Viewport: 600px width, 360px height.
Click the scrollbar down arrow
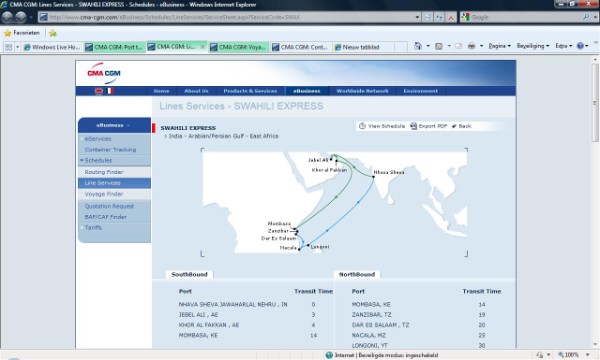click(x=595, y=344)
